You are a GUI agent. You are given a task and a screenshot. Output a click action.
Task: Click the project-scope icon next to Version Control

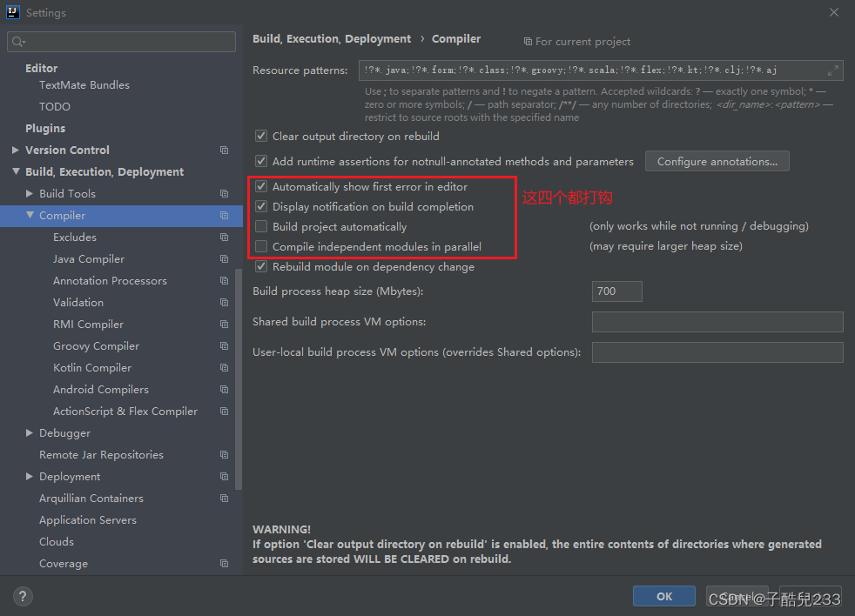click(x=224, y=150)
